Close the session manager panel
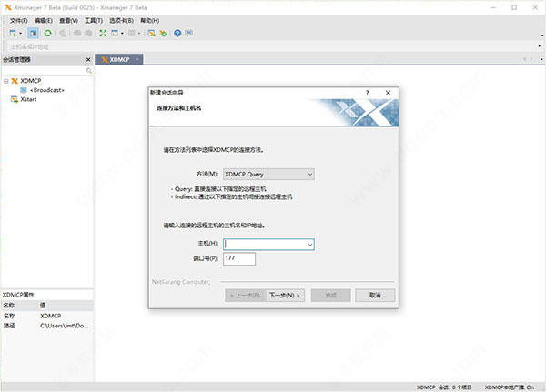 (x=88, y=60)
